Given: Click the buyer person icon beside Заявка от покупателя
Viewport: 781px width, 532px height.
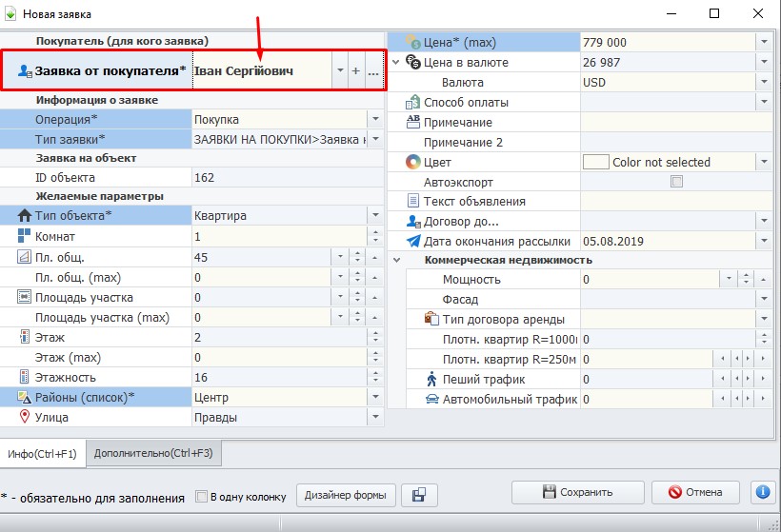Looking at the screenshot, I should point(25,71).
